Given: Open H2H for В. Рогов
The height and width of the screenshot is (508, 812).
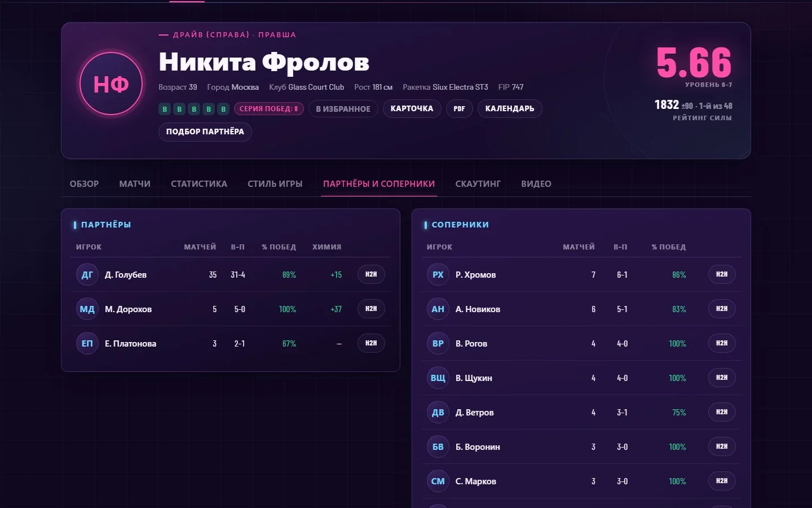Looking at the screenshot, I should (x=722, y=343).
